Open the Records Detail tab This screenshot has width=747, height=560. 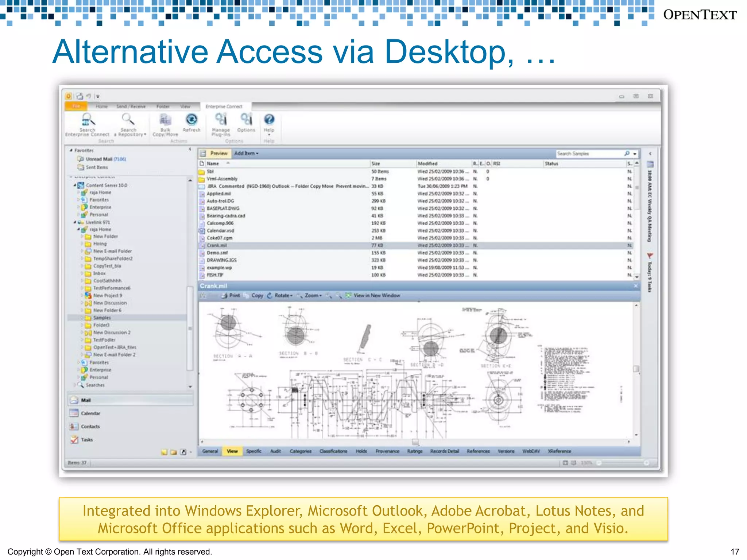click(444, 451)
